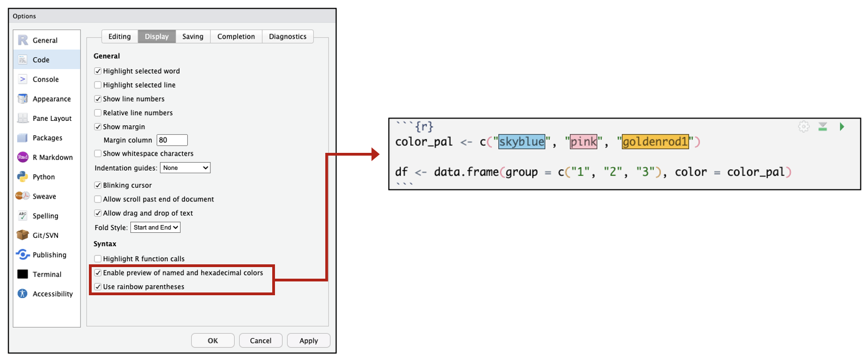Open chunk options gear icon
The height and width of the screenshot is (362, 868).
pyautogui.click(x=803, y=127)
